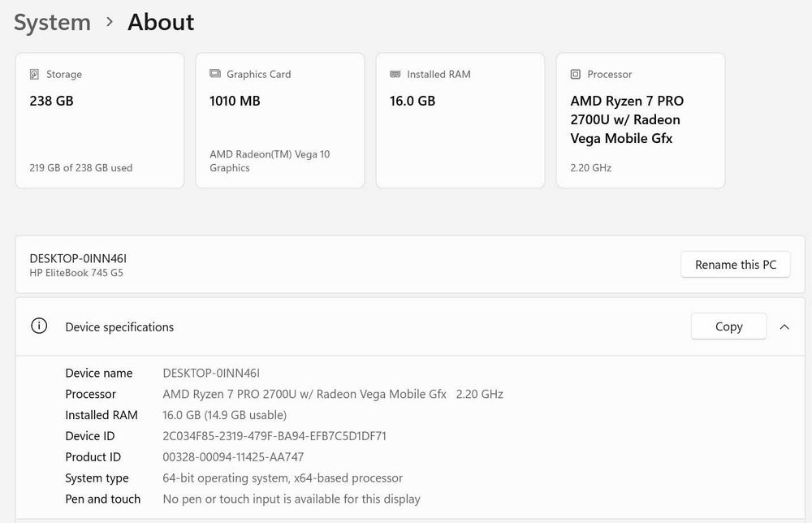Click the Processor label in specifications list
This screenshot has height=523, width=812.
(91, 394)
